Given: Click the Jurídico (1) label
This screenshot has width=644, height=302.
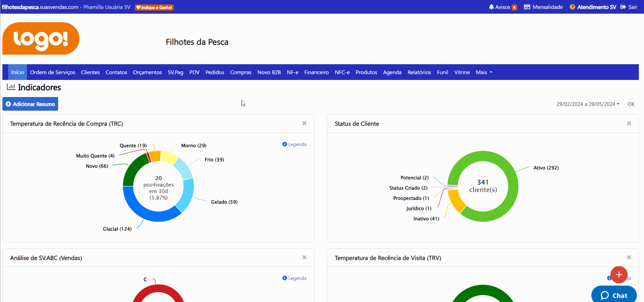Looking at the screenshot, I should pos(419,208).
